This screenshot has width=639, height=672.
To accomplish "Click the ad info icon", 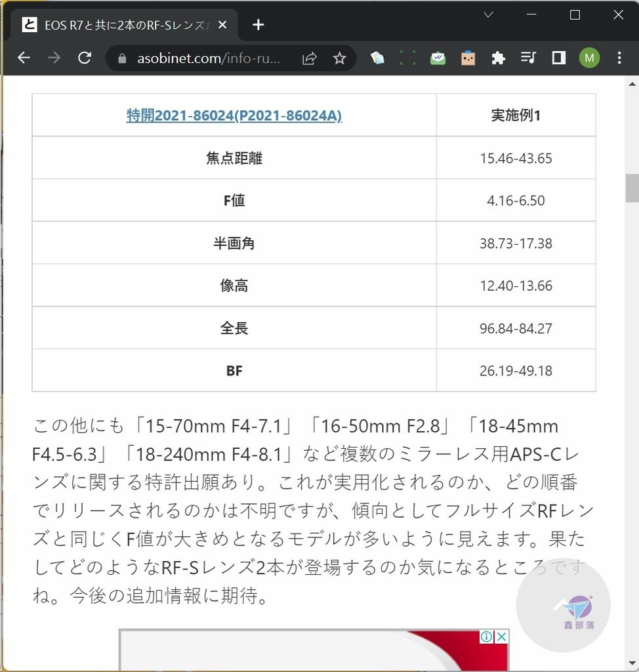I will pos(486,637).
